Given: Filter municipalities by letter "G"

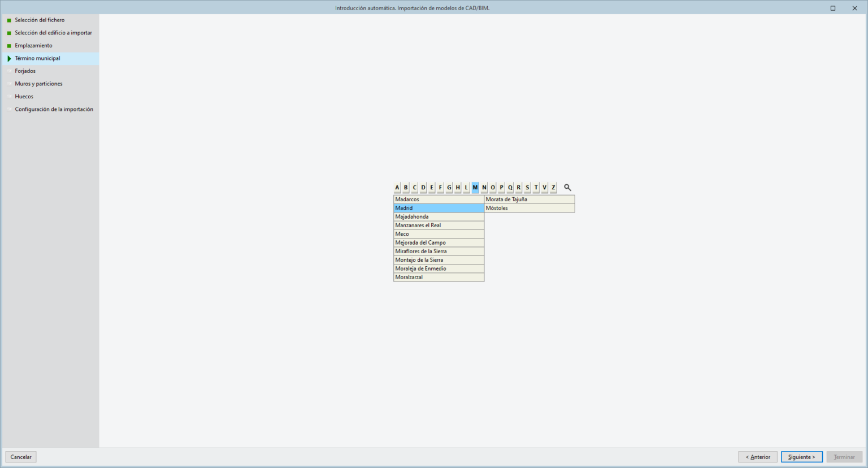Looking at the screenshot, I should 449,187.
